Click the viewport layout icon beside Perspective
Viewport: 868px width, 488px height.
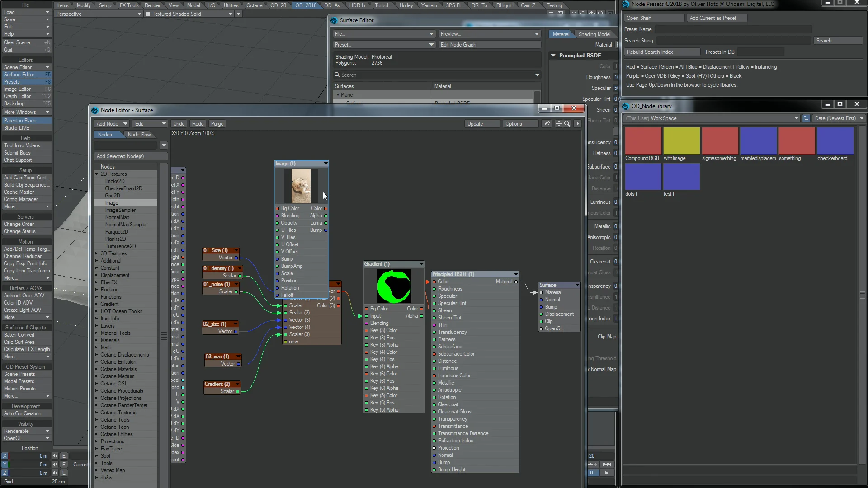(x=148, y=14)
